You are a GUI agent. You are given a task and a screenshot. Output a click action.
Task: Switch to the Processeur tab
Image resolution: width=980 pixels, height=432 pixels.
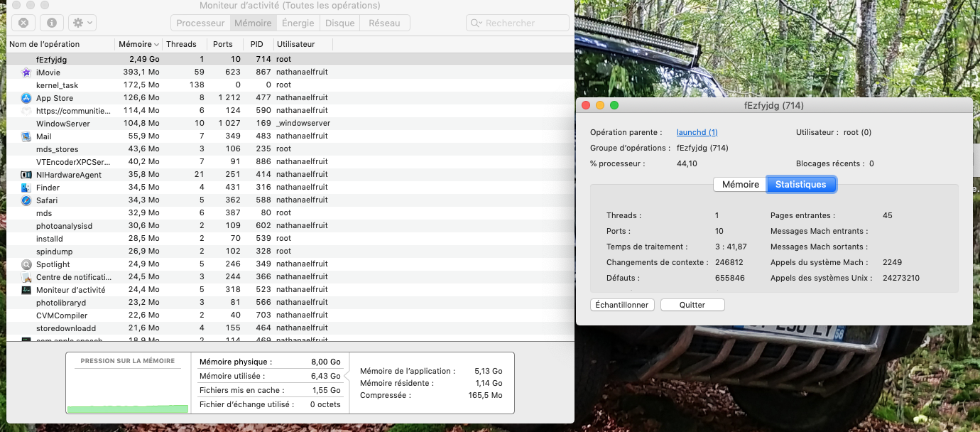[x=200, y=23]
